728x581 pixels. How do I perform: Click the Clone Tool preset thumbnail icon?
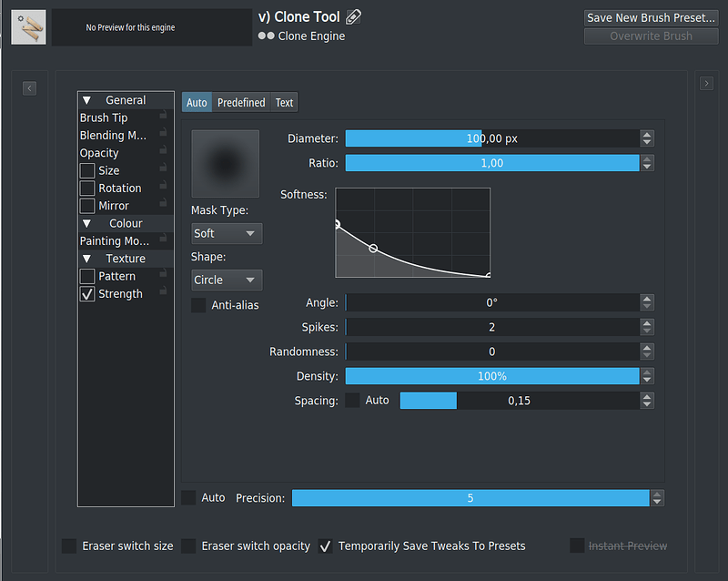[x=28, y=27]
